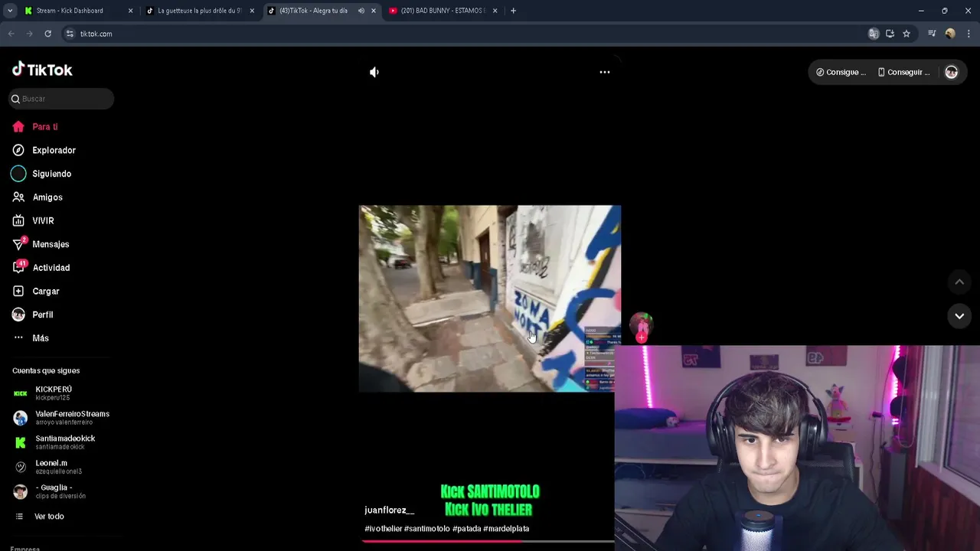Open TikTok profile avatar menu
Screen dimensions: 980x551
(x=952, y=72)
